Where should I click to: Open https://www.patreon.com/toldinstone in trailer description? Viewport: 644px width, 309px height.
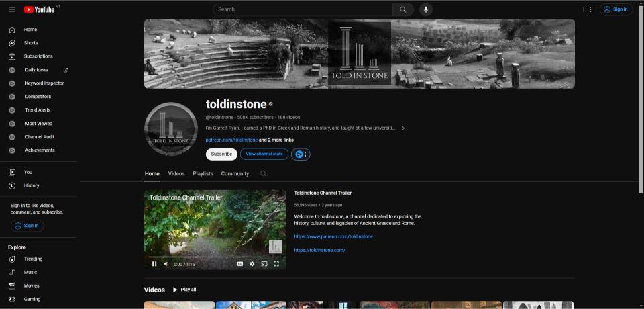click(x=333, y=236)
